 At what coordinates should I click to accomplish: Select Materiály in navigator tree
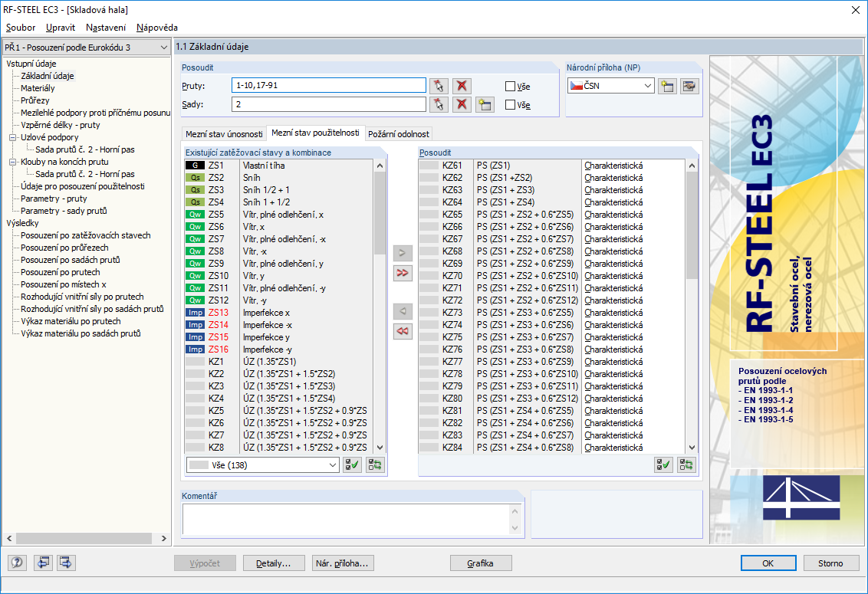pos(38,88)
